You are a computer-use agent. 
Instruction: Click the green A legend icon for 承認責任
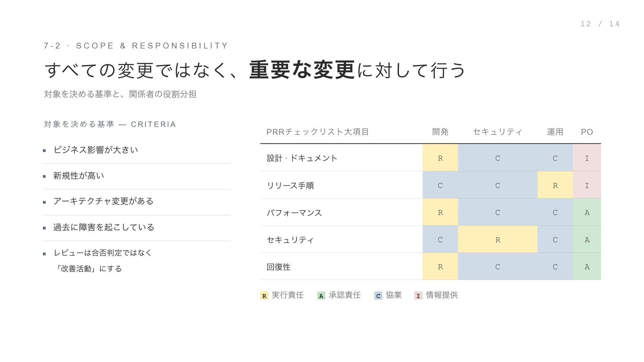(x=321, y=296)
